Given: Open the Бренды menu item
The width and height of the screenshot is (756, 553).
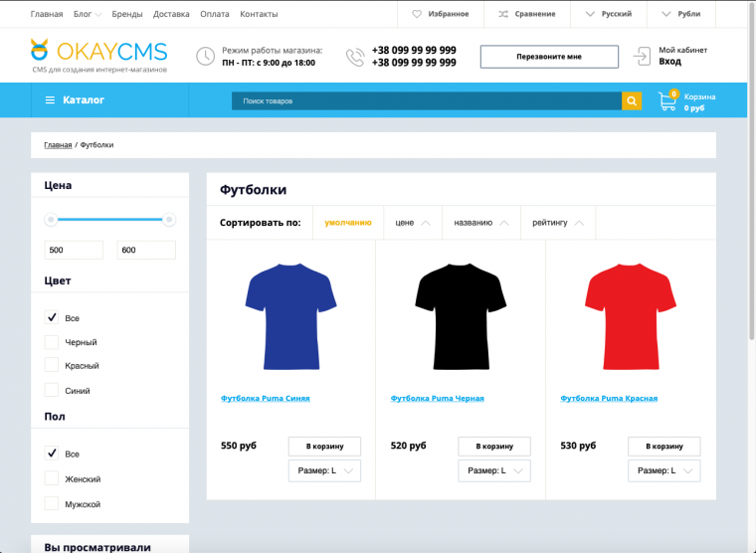Looking at the screenshot, I should 127,14.
